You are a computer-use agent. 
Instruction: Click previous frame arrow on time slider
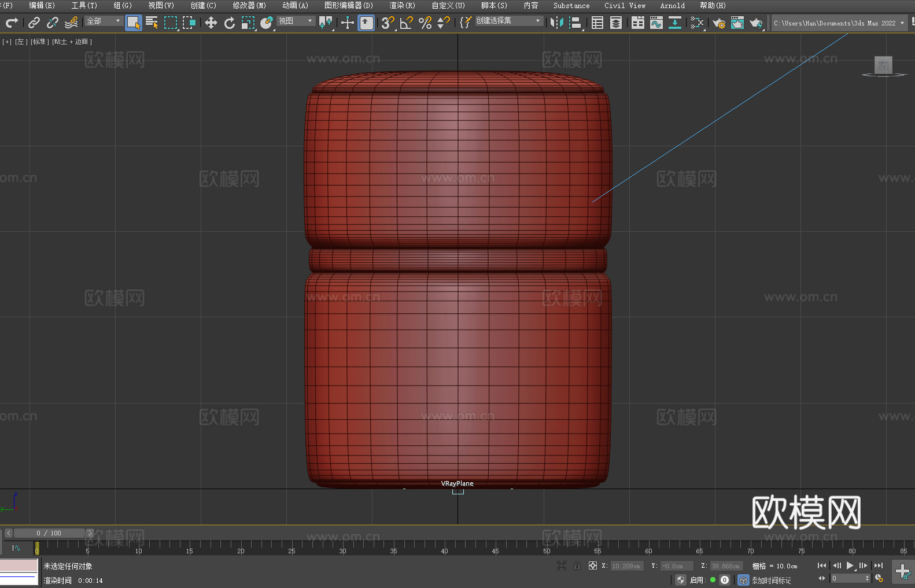pyautogui.click(x=9, y=533)
